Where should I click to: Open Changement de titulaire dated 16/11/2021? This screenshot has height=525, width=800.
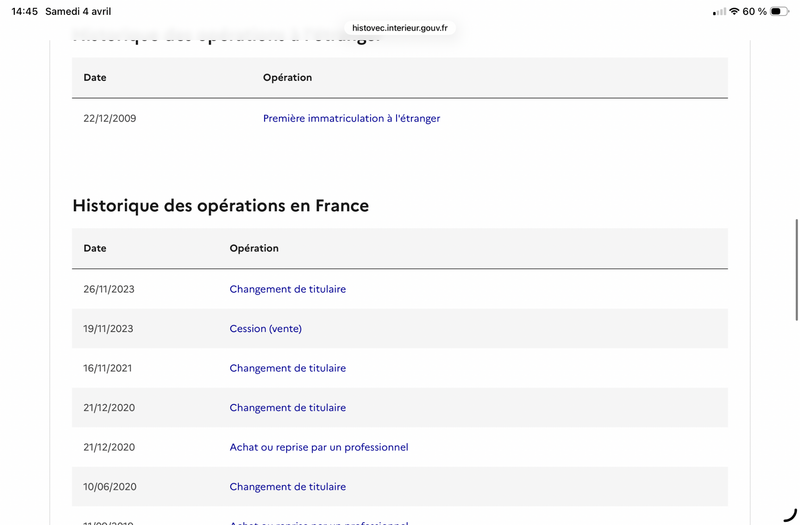(287, 368)
